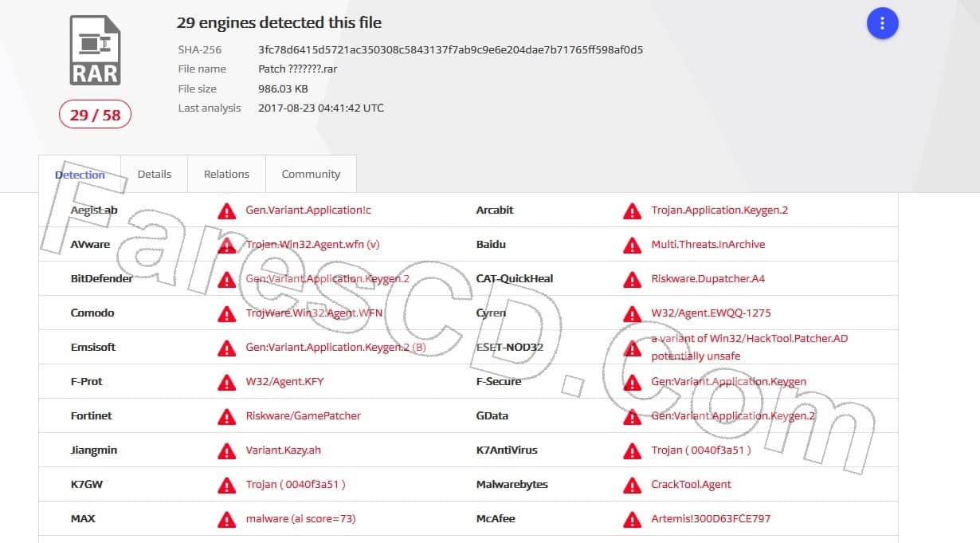Click the McAfee detection warning icon
The width and height of the screenshot is (980, 543).
[x=633, y=519]
